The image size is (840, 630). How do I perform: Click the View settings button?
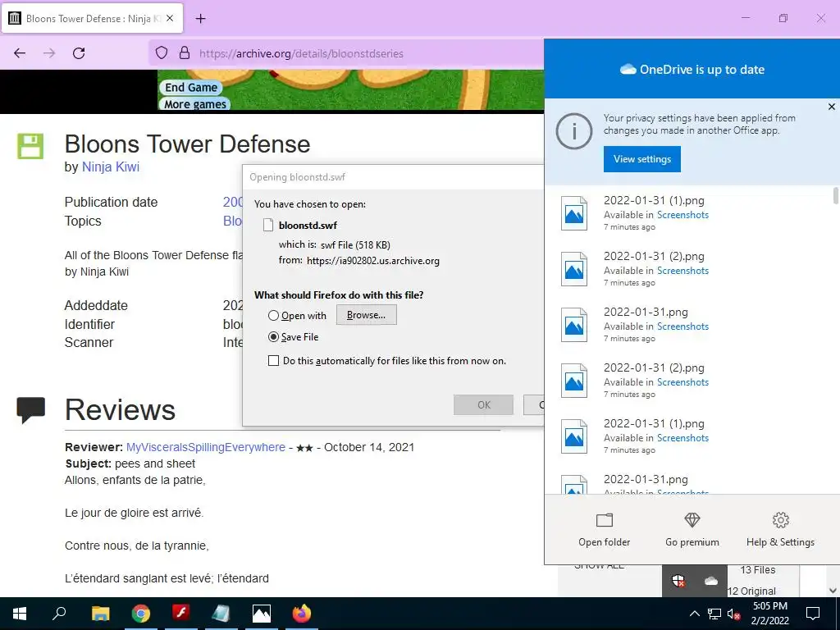click(641, 159)
